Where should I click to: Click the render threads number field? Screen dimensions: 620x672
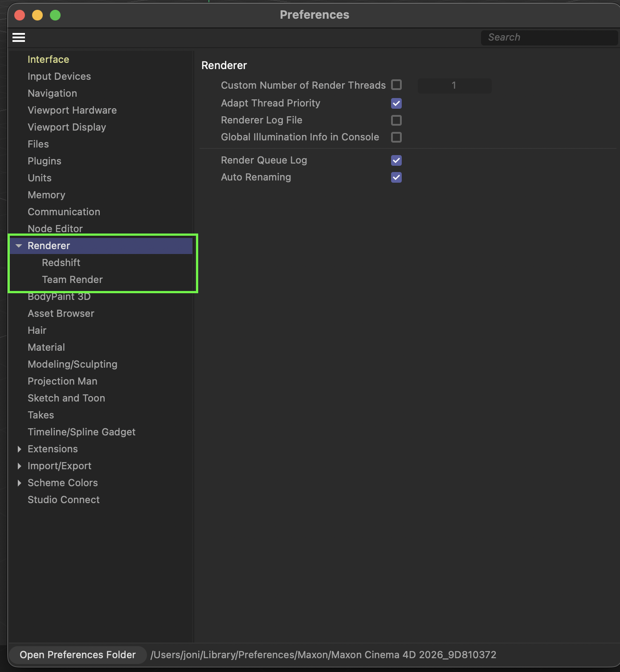click(454, 86)
